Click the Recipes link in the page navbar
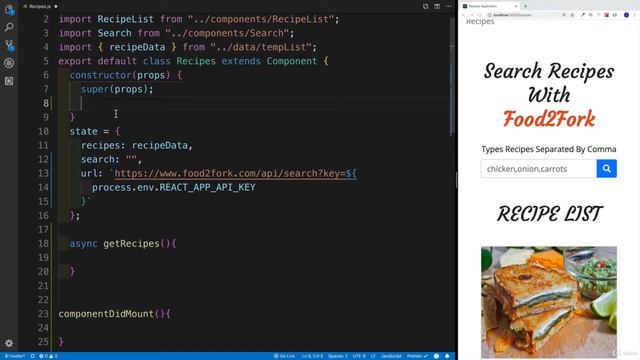 [x=480, y=22]
